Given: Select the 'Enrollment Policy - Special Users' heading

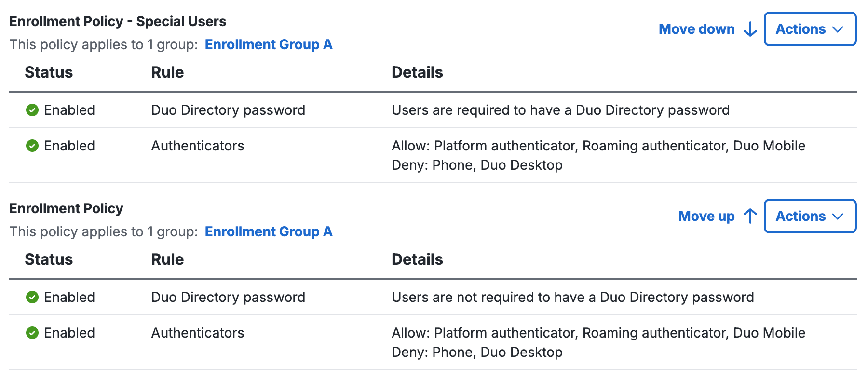Looking at the screenshot, I should [118, 22].
